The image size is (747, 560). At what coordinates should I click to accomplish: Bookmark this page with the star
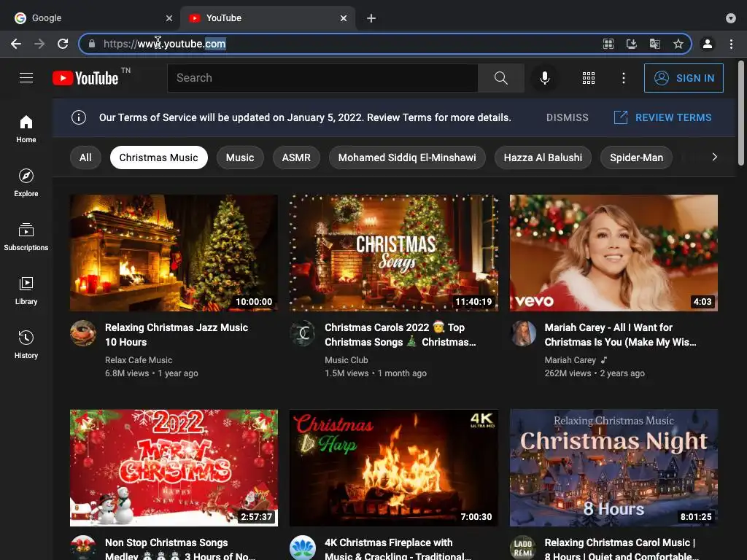pos(678,44)
